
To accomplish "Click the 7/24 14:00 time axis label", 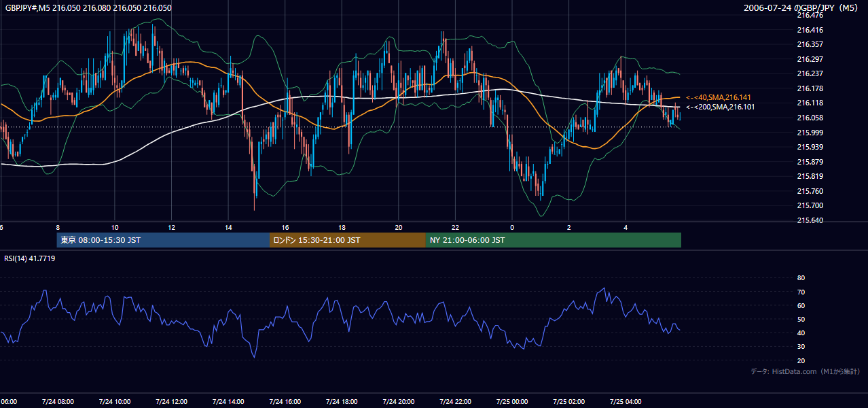I will coord(228,402).
